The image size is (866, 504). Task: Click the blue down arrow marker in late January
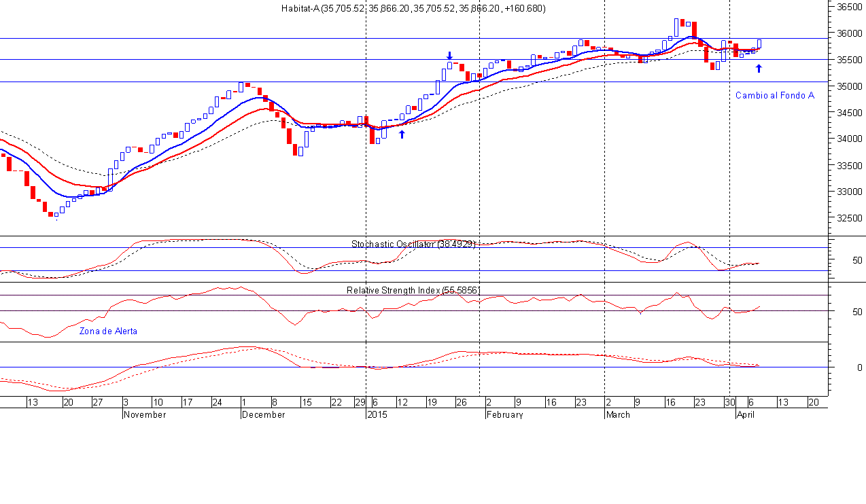pos(449,56)
